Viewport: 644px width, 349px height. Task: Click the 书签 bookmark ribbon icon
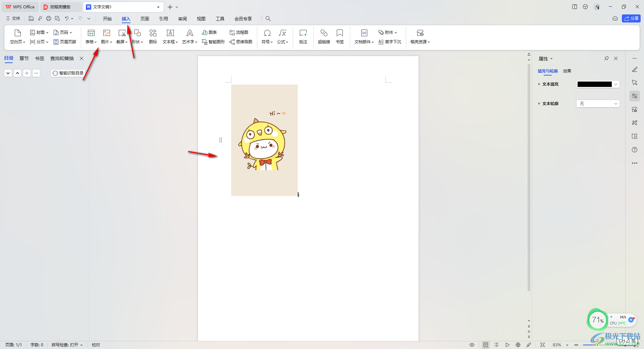(x=340, y=37)
